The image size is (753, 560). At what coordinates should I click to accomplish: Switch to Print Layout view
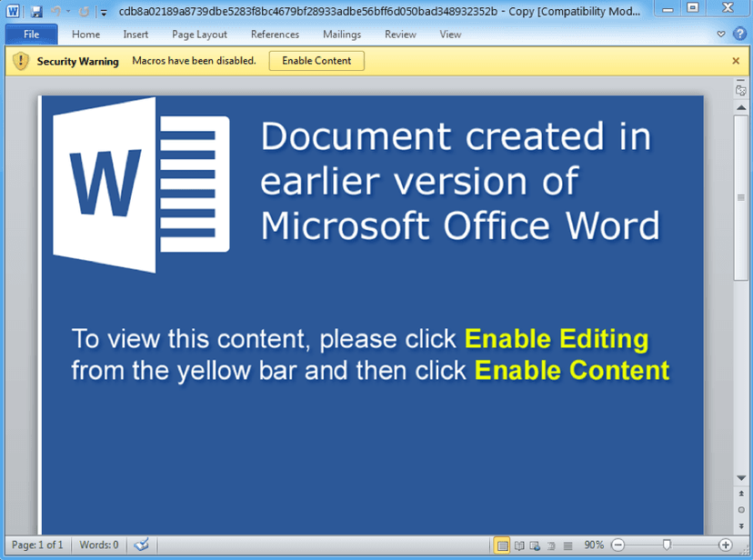click(x=502, y=545)
